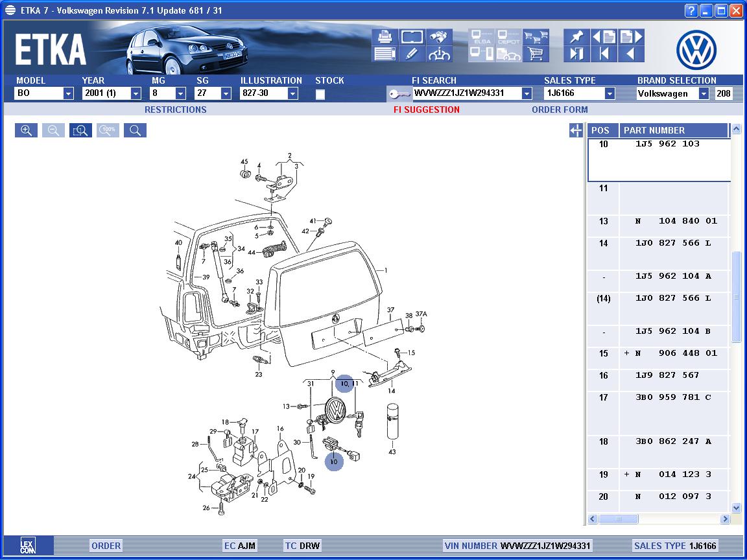Viewport: 747px width, 560px height.
Task: Toggle the STOCK checkbox
Action: tap(320, 94)
